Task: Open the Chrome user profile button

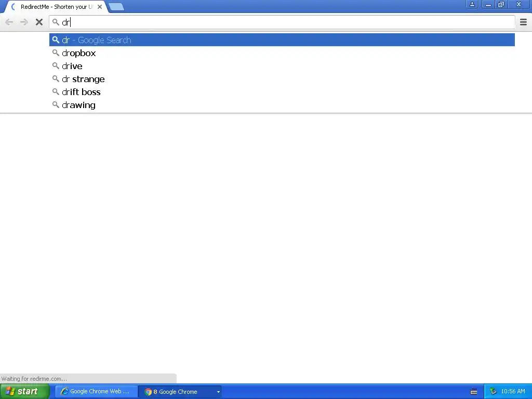Action: [x=472, y=4]
